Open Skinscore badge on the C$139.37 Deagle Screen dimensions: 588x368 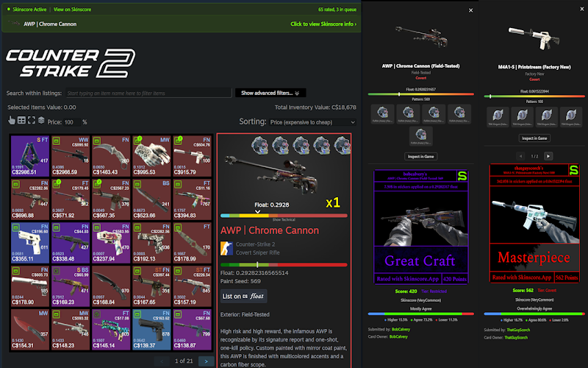137,314
